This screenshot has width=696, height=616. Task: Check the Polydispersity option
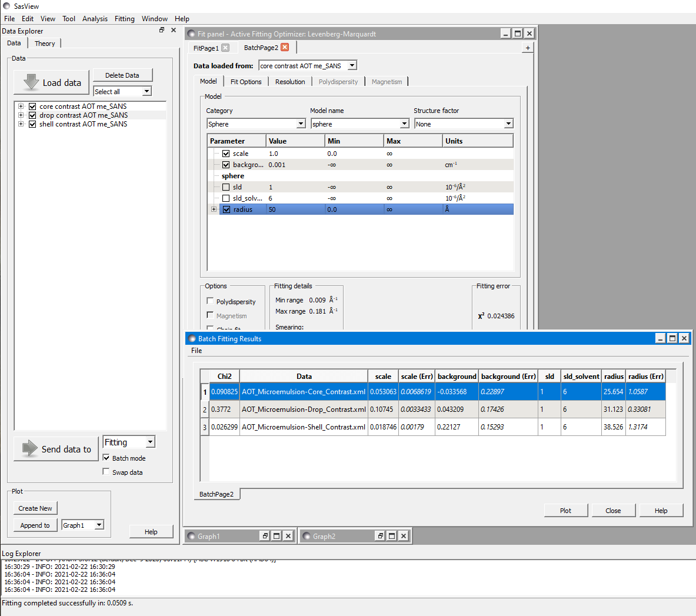click(210, 301)
